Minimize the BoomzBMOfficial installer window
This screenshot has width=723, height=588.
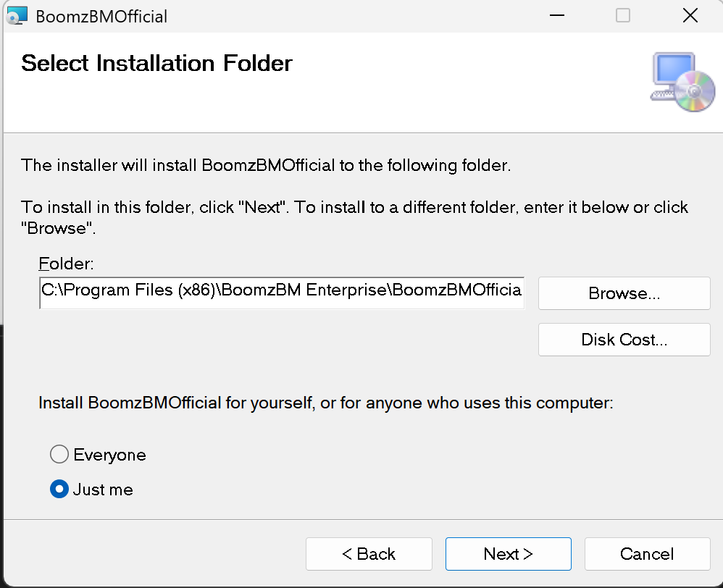click(x=557, y=15)
